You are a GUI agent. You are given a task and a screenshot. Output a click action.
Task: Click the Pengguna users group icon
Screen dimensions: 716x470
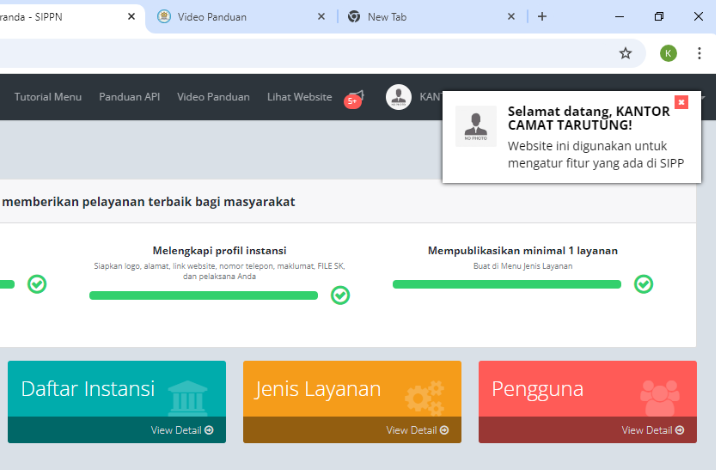pos(659,396)
